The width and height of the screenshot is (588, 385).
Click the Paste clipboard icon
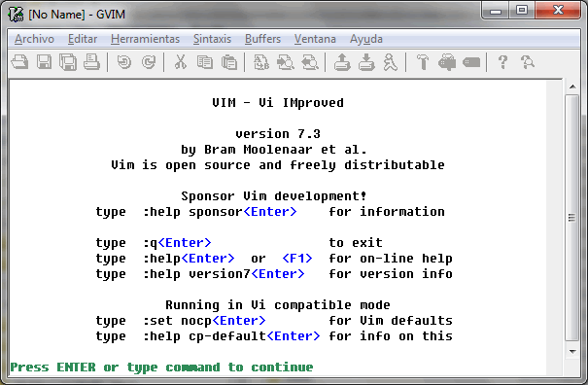[229, 62]
